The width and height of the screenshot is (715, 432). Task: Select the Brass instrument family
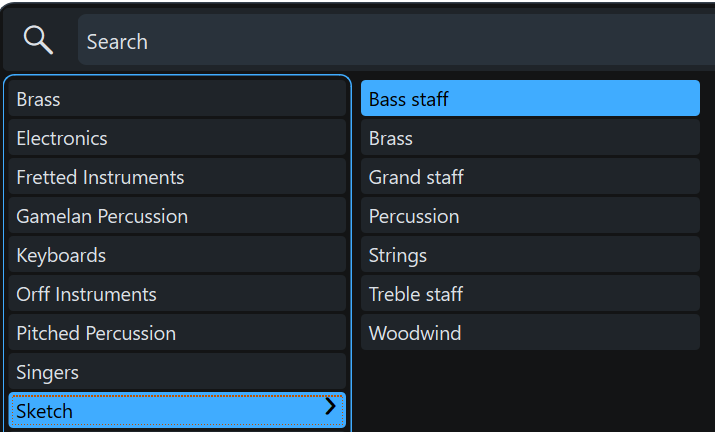click(x=177, y=99)
